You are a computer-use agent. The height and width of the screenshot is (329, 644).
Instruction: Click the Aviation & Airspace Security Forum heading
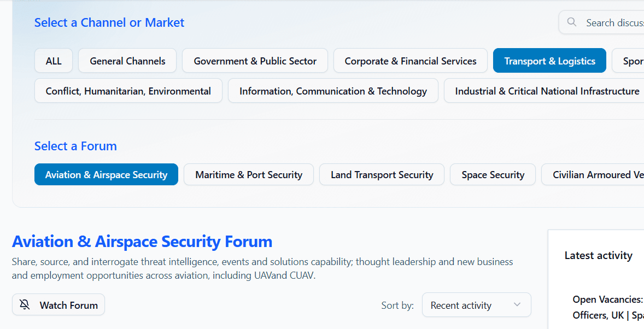pos(142,241)
